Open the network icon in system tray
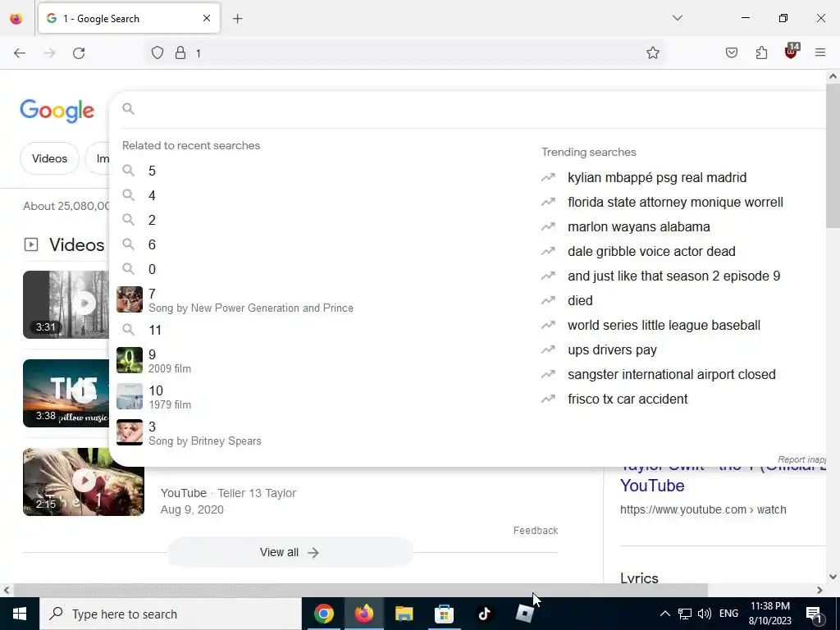Image resolution: width=840 pixels, height=630 pixels. click(x=685, y=614)
